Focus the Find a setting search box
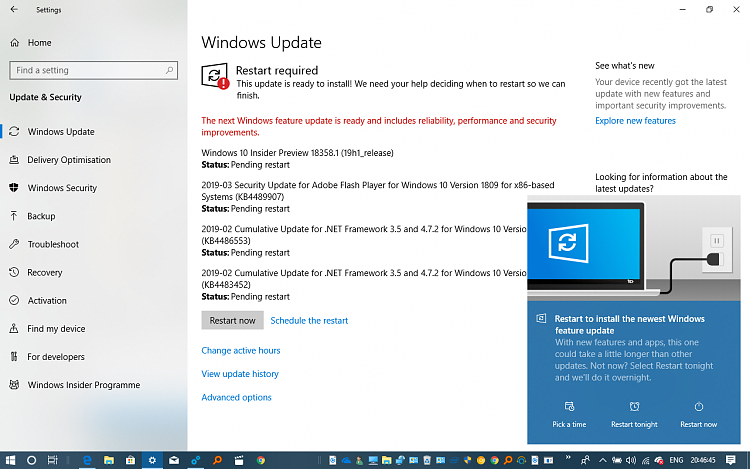 pyautogui.click(x=93, y=70)
